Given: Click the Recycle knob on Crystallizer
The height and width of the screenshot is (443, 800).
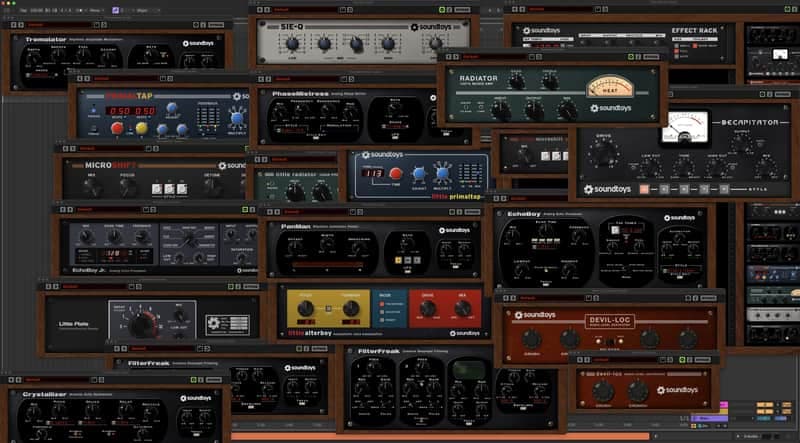Looking at the screenshot, I should point(151,412).
